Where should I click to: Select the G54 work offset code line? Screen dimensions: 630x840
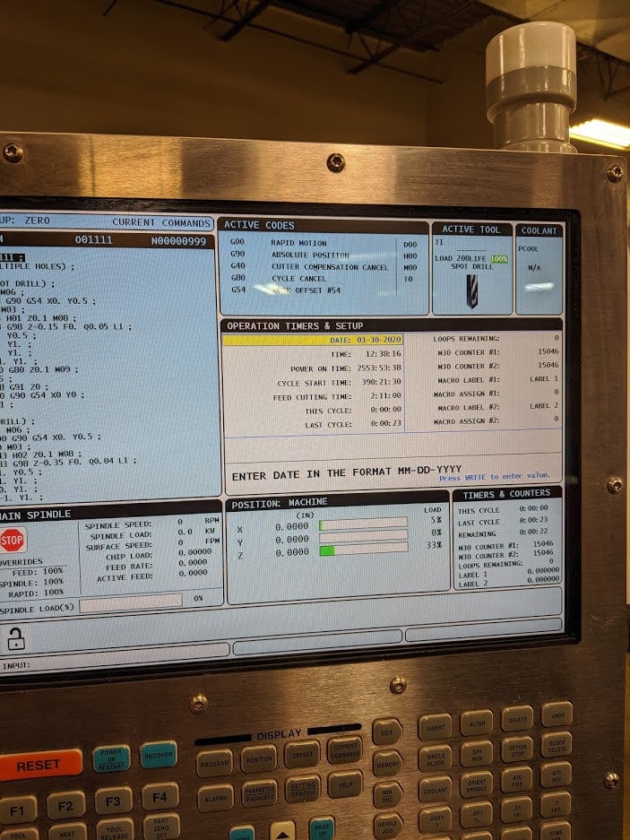[286, 290]
